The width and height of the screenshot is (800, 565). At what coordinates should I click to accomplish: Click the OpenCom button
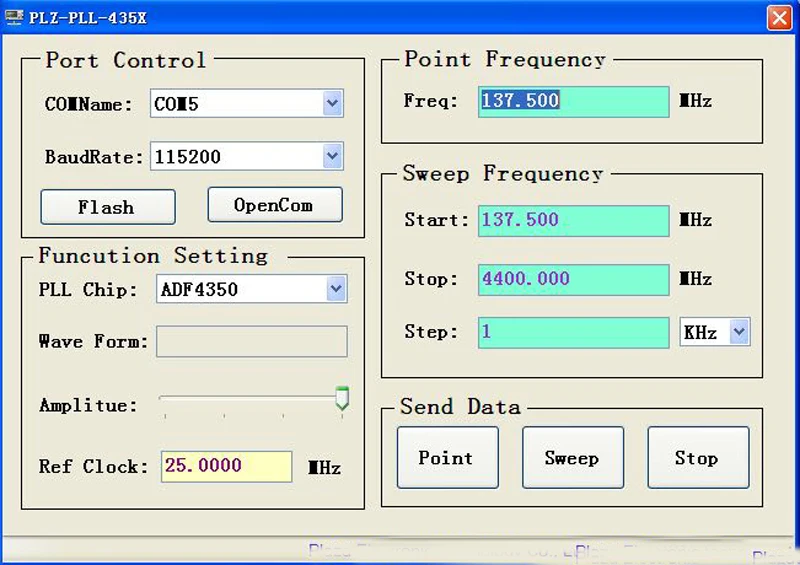[x=274, y=205]
